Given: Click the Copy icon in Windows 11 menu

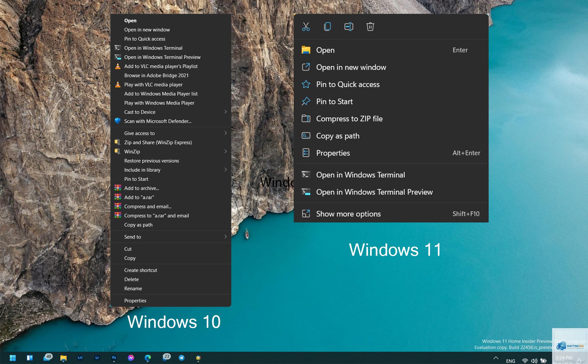Looking at the screenshot, I should pos(327,27).
